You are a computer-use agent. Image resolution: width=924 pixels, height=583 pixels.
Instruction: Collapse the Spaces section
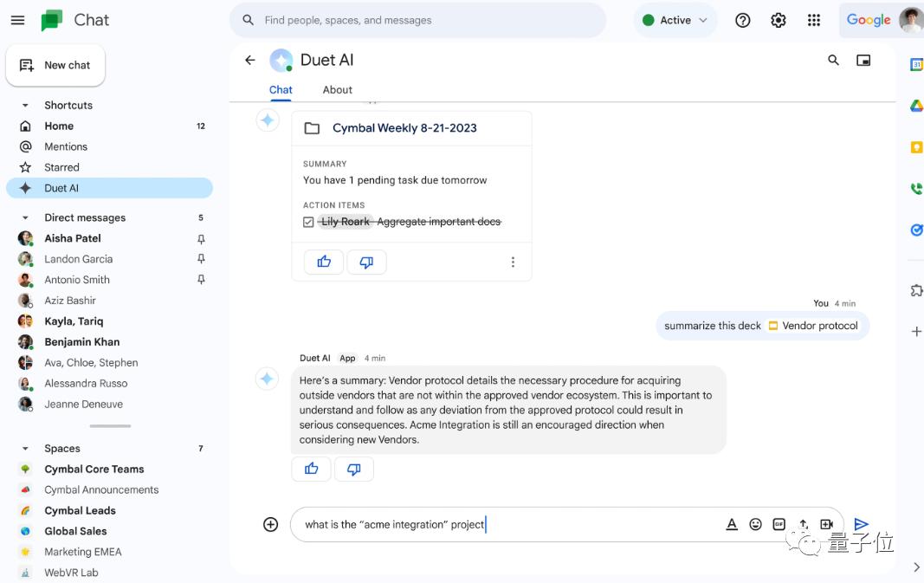coord(25,448)
